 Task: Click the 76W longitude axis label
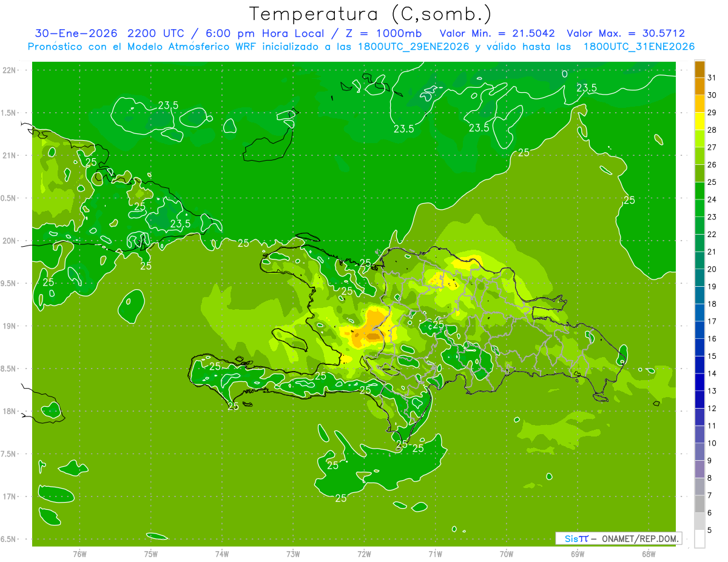tap(79, 554)
